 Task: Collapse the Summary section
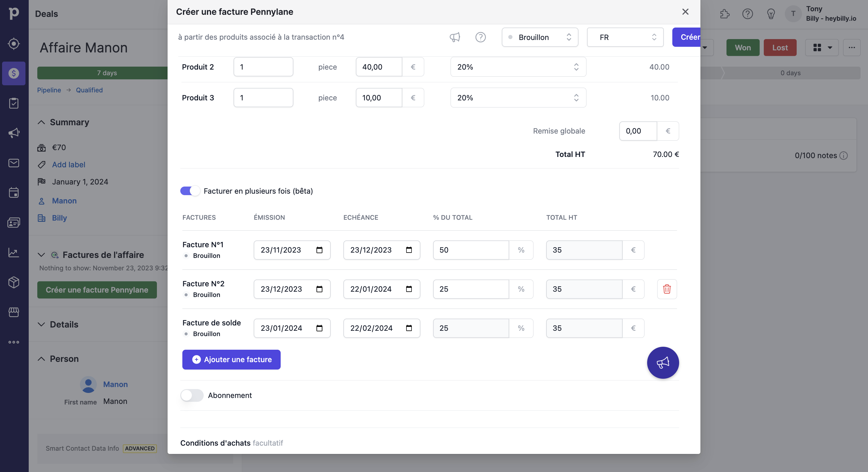point(41,122)
